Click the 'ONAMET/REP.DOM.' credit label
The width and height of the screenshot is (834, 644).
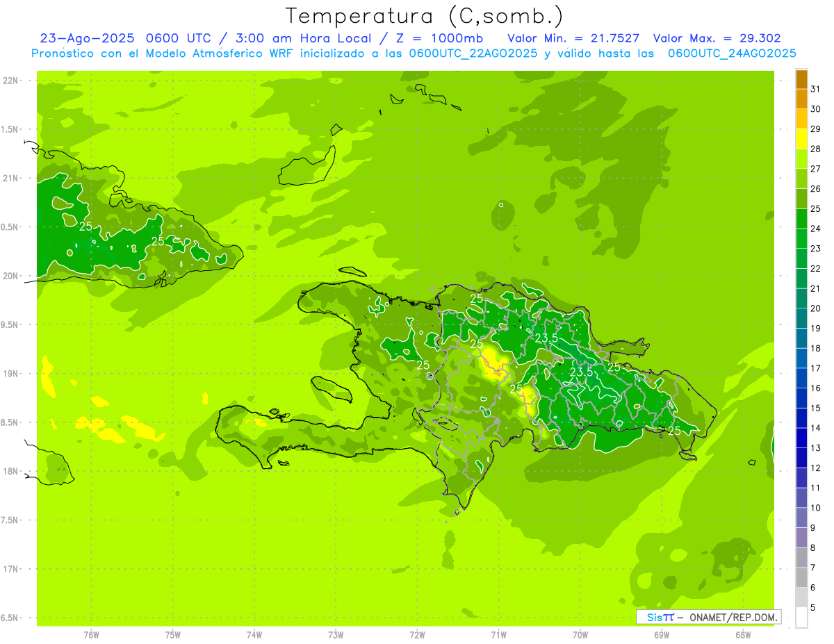click(x=734, y=617)
